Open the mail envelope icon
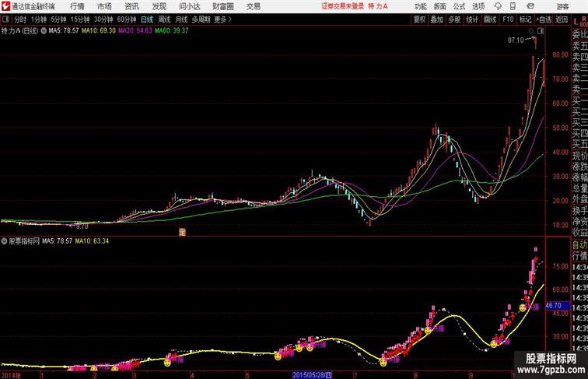Image resolution: width=588 pixels, height=379 pixels. point(530,6)
